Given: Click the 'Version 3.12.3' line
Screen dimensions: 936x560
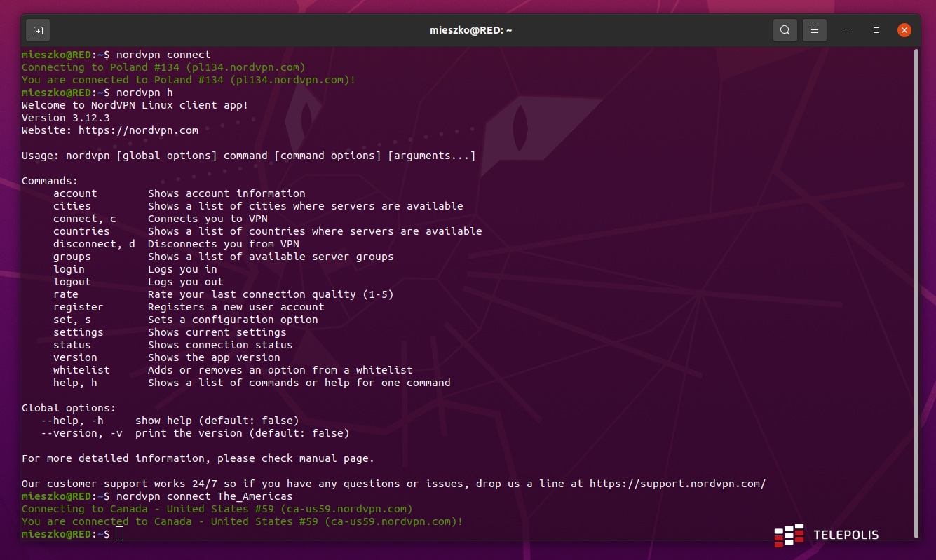Looking at the screenshot, I should (x=65, y=118).
